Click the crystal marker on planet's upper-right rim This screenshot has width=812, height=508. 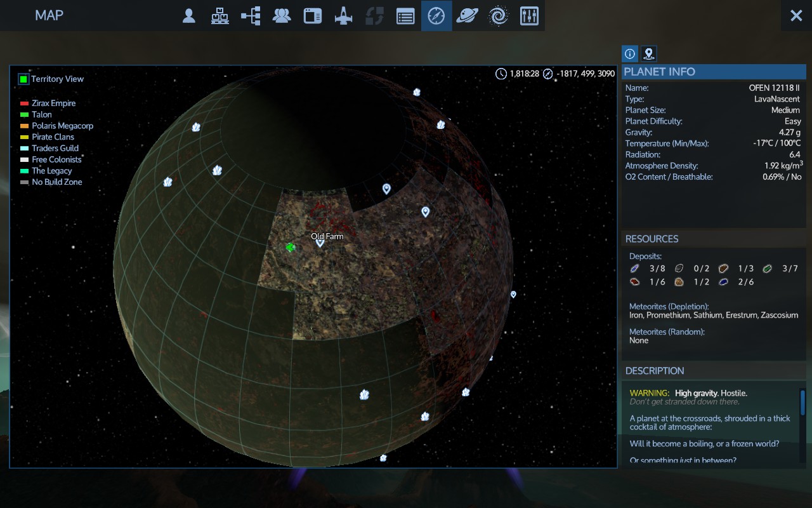tap(441, 124)
